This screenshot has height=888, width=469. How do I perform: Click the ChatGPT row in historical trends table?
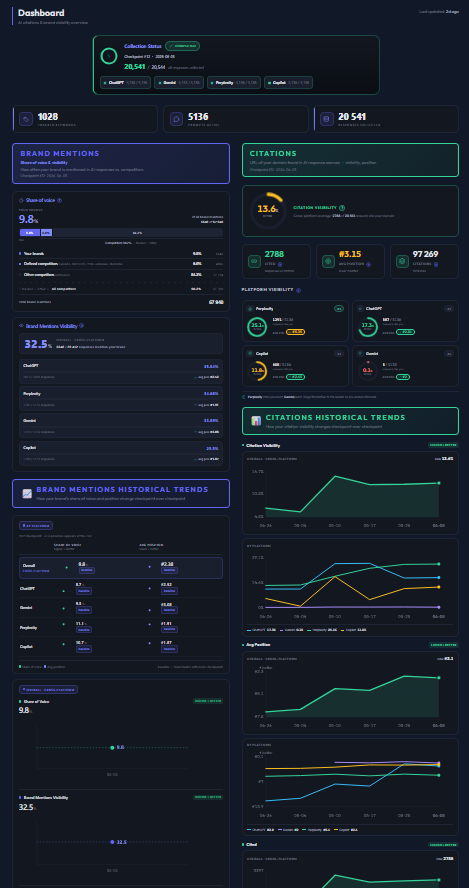tap(121, 589)
